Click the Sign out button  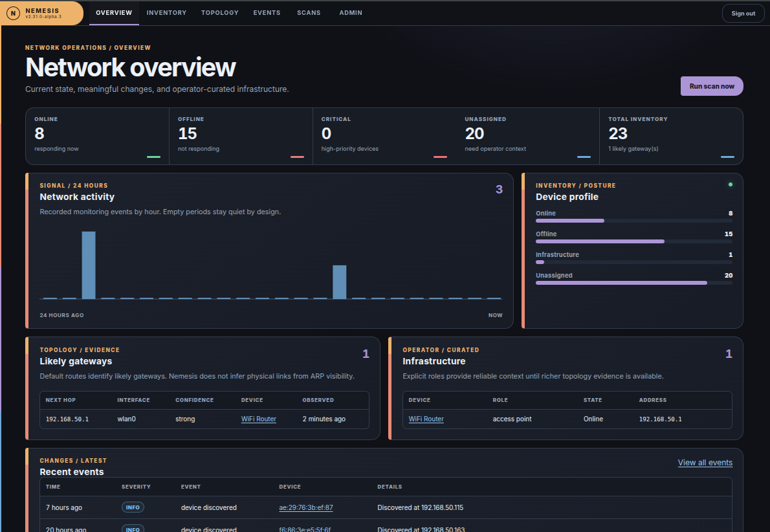tap(743, 13)
